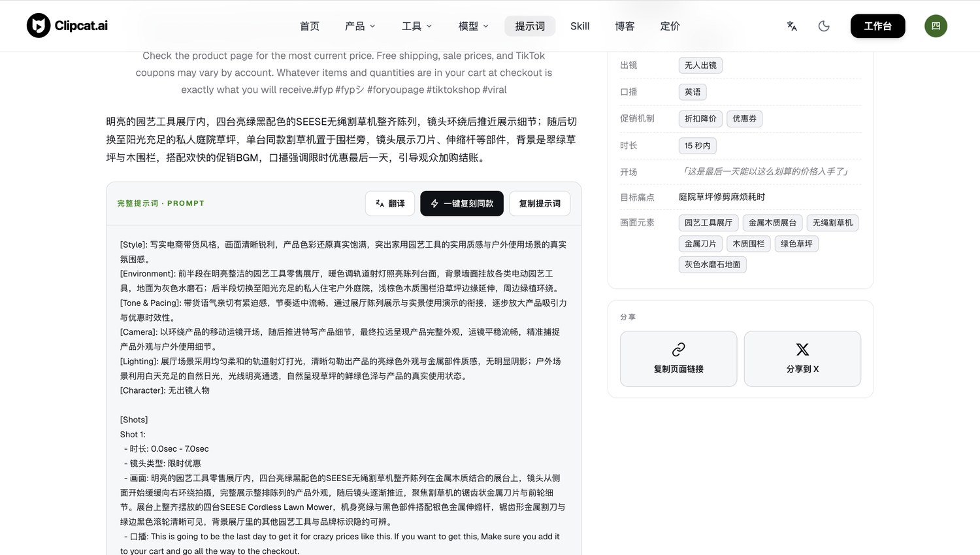Click the 园艺工具展厅 tag
The width and height of the screenshot is (980, 555).
(708, 223)
